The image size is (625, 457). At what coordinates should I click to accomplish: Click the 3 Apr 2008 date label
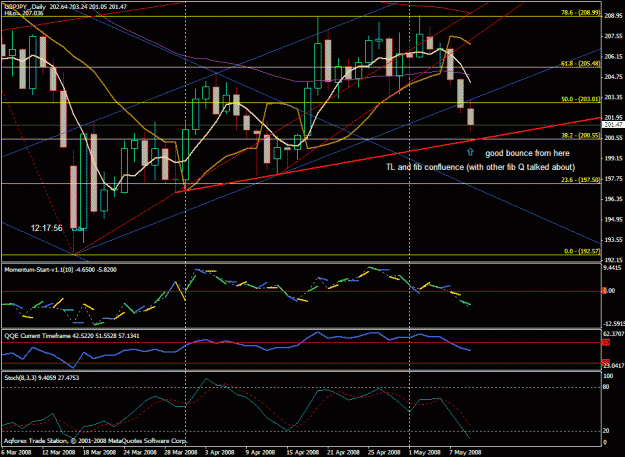tap(220, 453)
